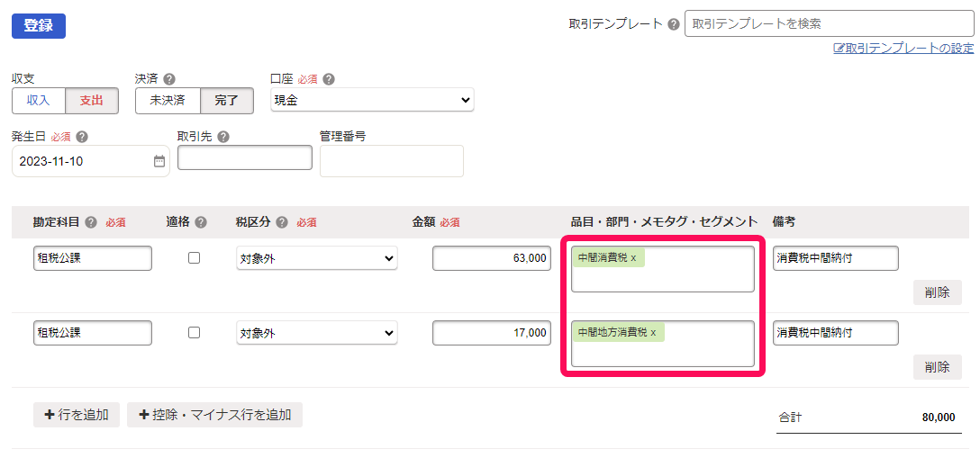The width and height of the screenshot is (980, 458).
Task: Click the total value 80,000
Action: click(939, 418)
